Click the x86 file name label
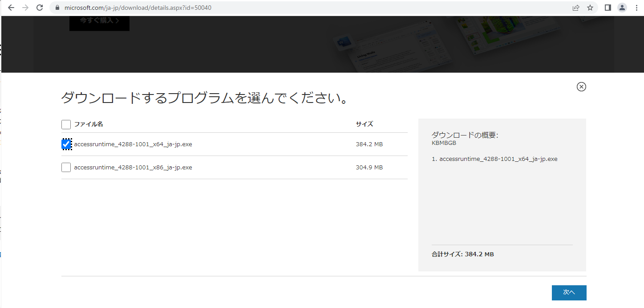Screen dimensions: 644x308 [x=133, y=168]
